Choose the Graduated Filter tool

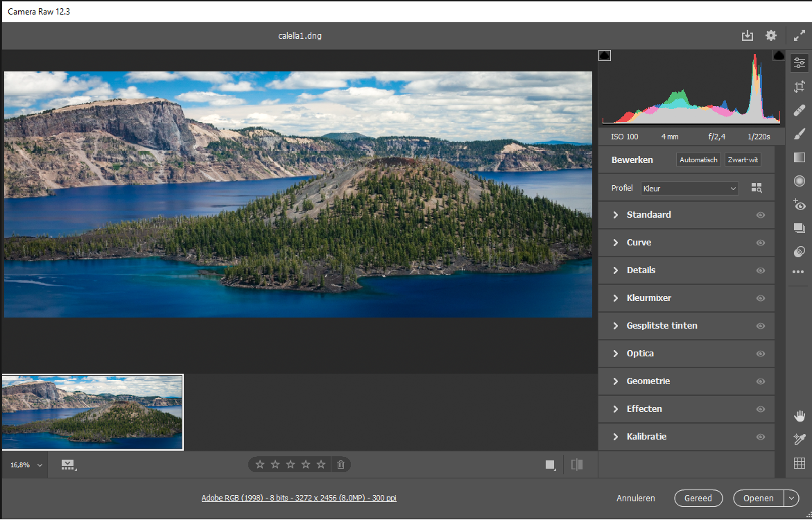799,157
